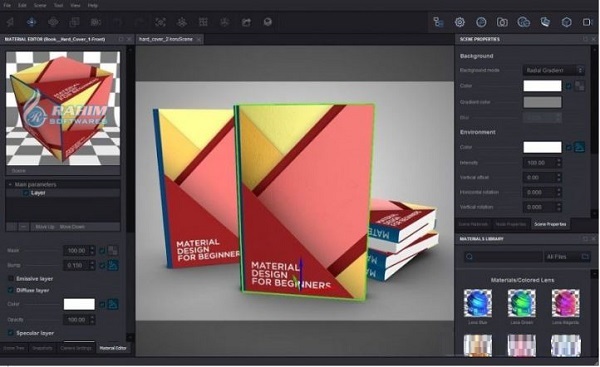Enable the Emissive layer checkbox
Image resolution: width=600 pixels, height=367 pixels.
(11, 279)
